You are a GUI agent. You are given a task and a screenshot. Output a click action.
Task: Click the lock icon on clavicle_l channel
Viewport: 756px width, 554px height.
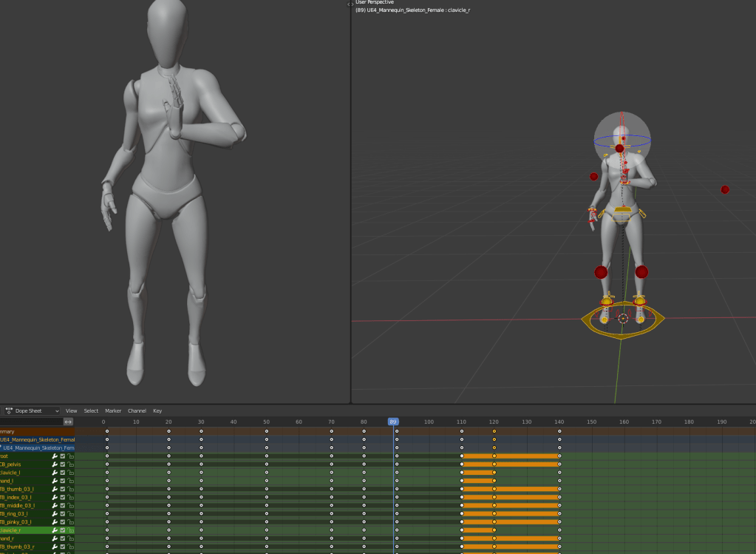(x=71, y=473)
